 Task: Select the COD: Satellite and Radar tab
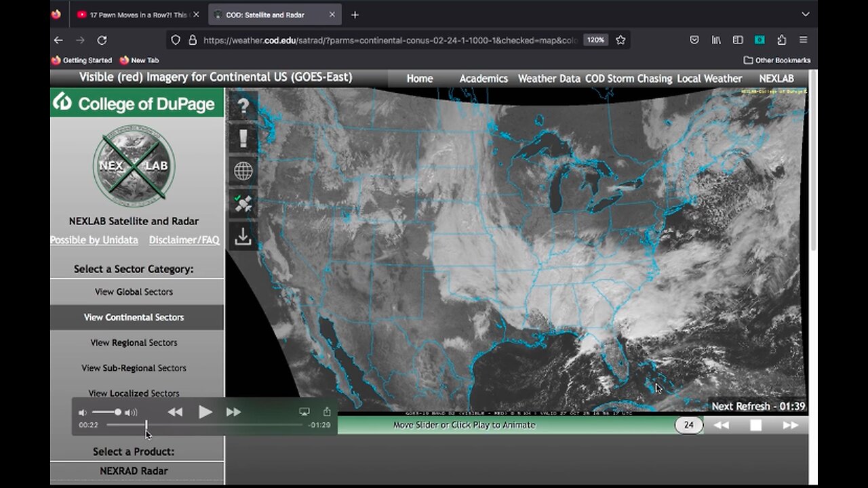pyautogui.click(x=275, y=14)
